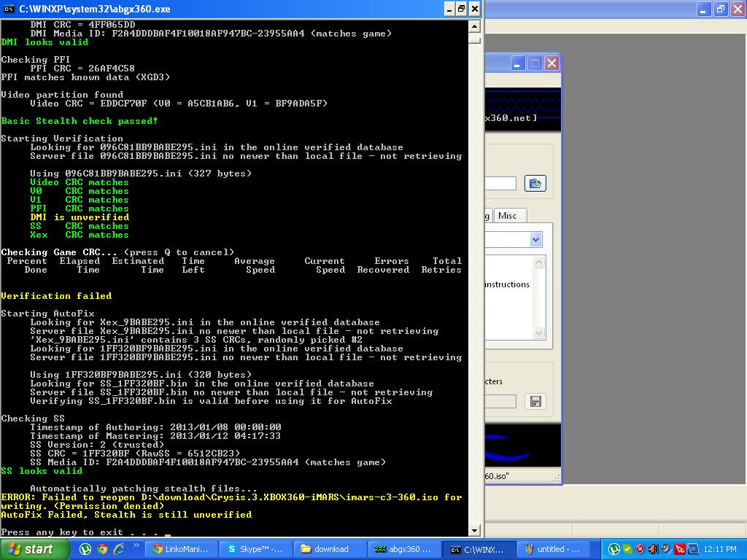Click the console scrollbar down arrow

(474, 530)
